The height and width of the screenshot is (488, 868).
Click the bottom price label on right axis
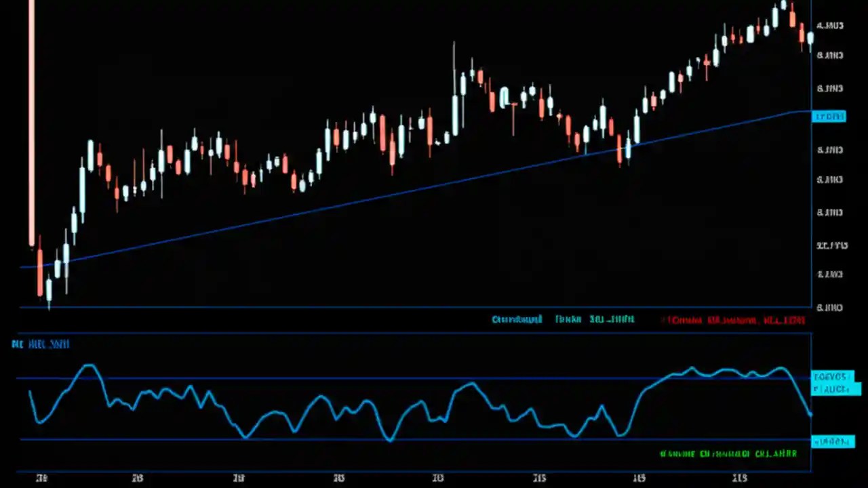830,307
